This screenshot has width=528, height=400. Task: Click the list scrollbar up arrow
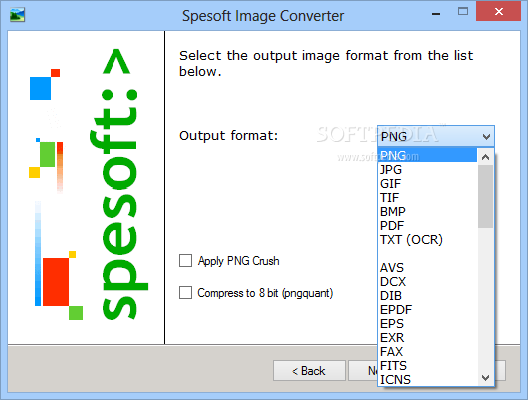click(485, 157)
